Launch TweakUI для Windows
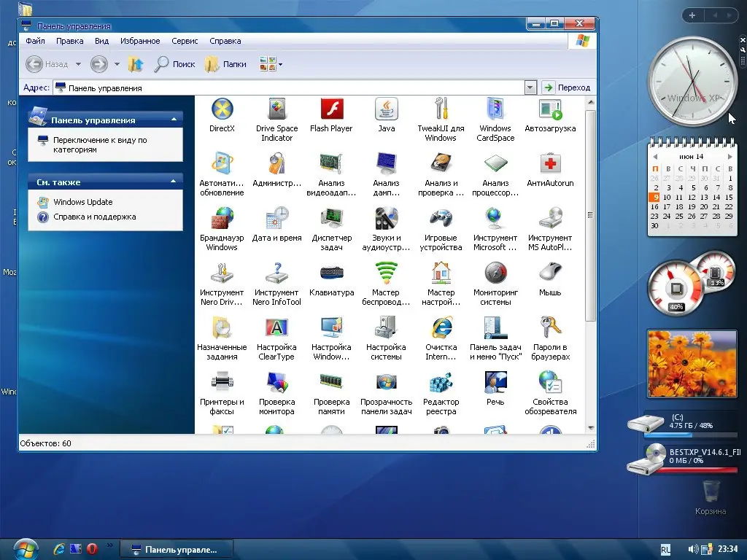Viewport: 747px width, 560px height. [441, 120]
